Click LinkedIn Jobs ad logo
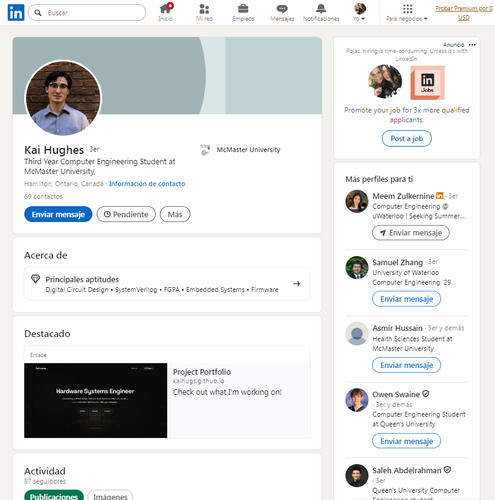Image resolution: width=495 pixels, height=500 pixels. tap(427, 83)
